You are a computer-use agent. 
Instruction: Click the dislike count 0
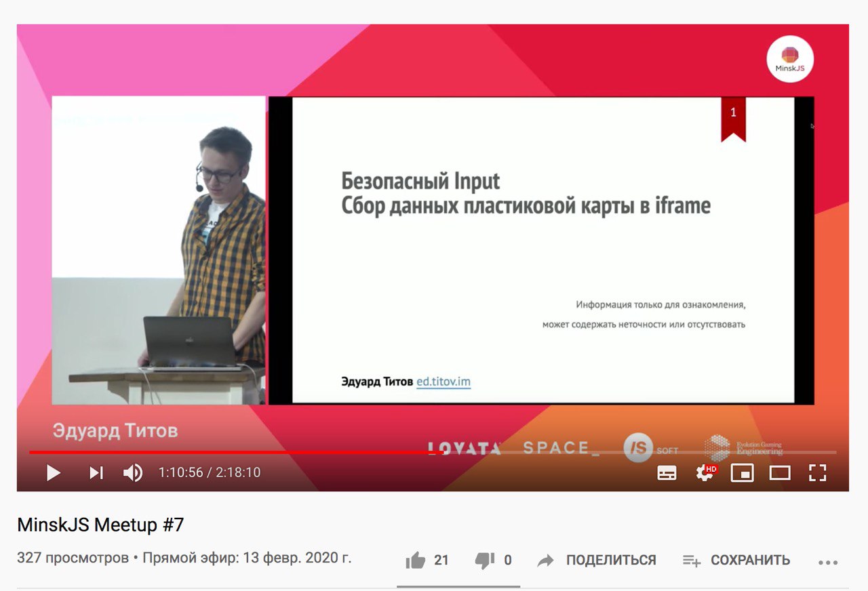[508, 561]
